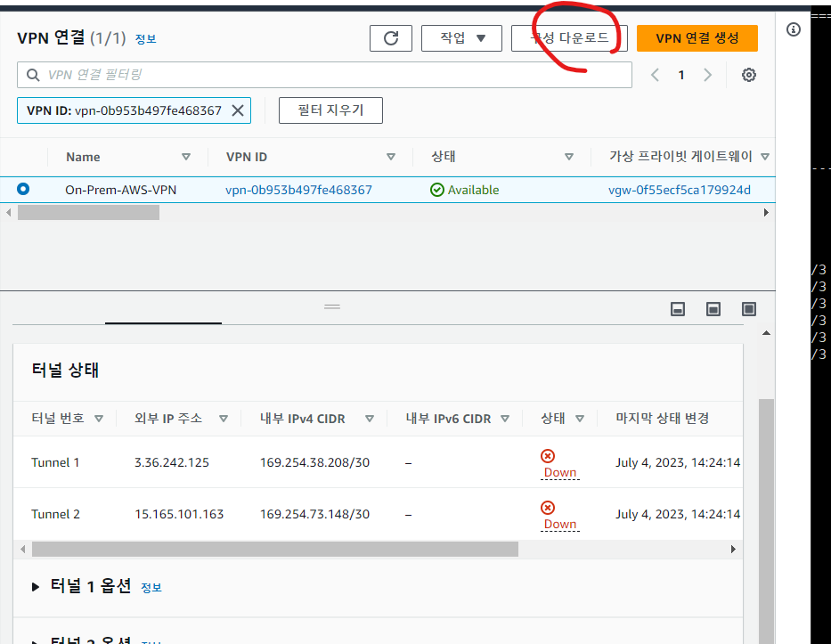The width and height of the screenshot is (831, 644).
Task: Click the search magnifier icon
Action: point(33,75)
